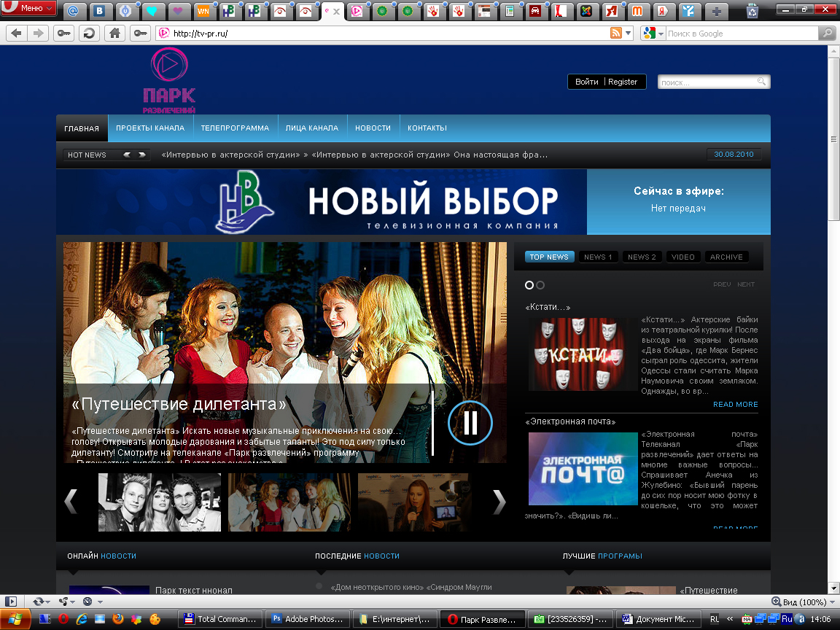
Task: Click the magnifier in Google search field
Action: click(827, 34)
